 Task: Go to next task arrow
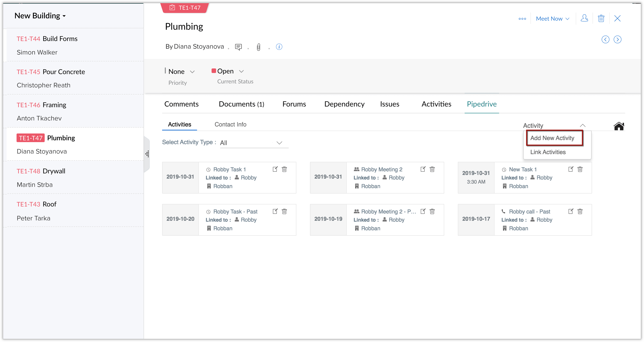(x=617, y=39)
